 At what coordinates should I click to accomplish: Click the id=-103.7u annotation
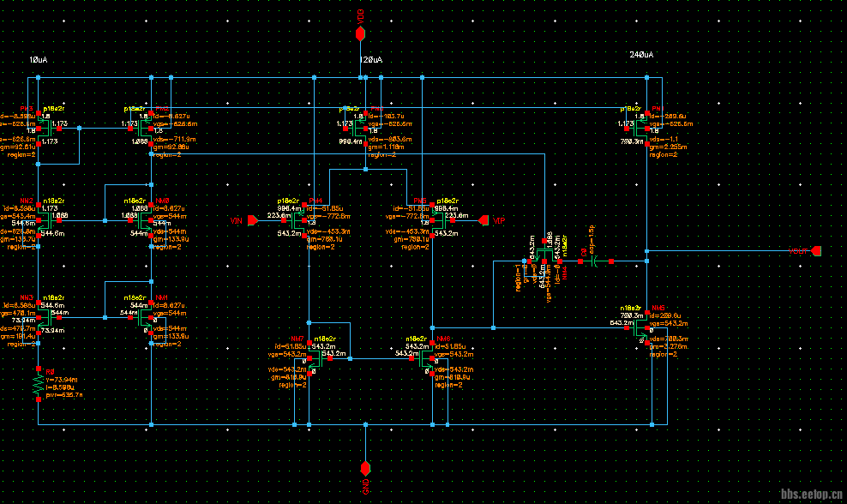pyautogui.click(x=387, y=116)
